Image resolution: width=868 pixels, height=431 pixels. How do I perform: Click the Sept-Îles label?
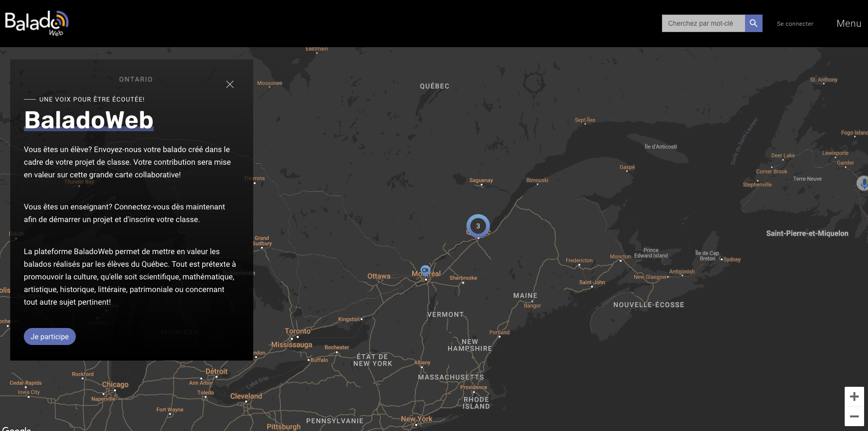pyautogui.click(x=585, y=120)
